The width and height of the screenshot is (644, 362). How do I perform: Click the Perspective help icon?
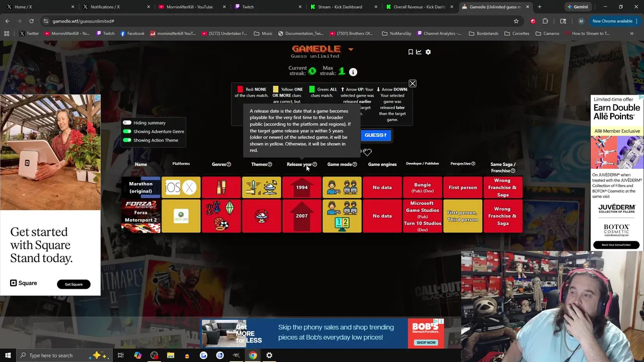(x=473, y=163)
